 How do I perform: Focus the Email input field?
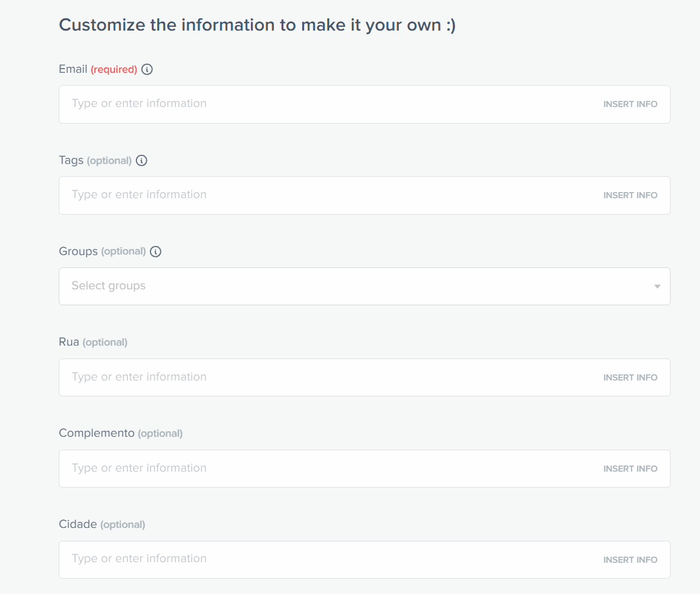(x=364, y=105)
